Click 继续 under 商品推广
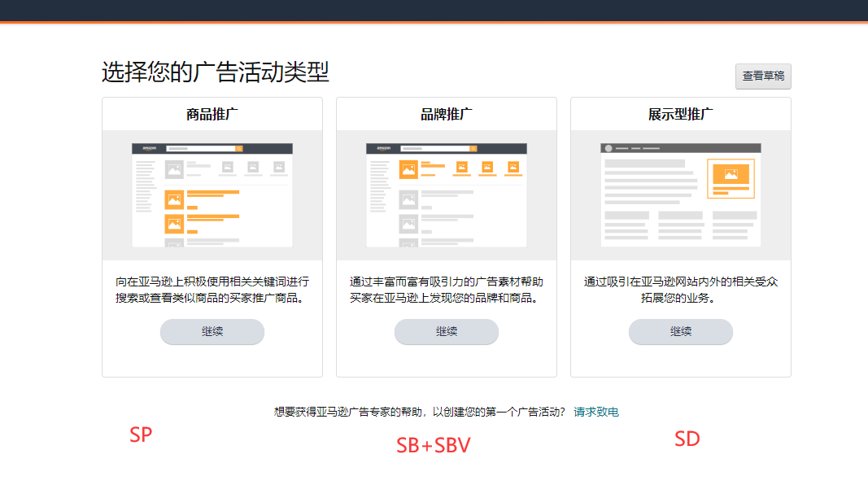 click(x=212, y=331)
